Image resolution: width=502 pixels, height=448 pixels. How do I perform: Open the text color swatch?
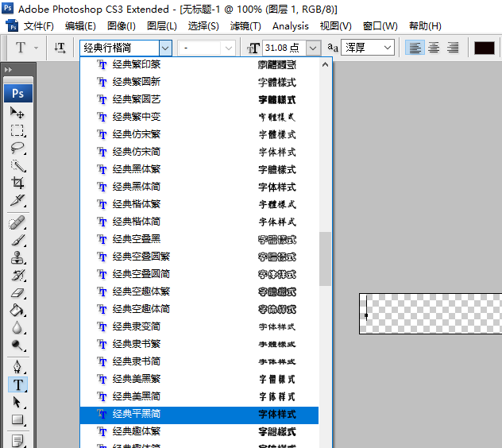484,48
